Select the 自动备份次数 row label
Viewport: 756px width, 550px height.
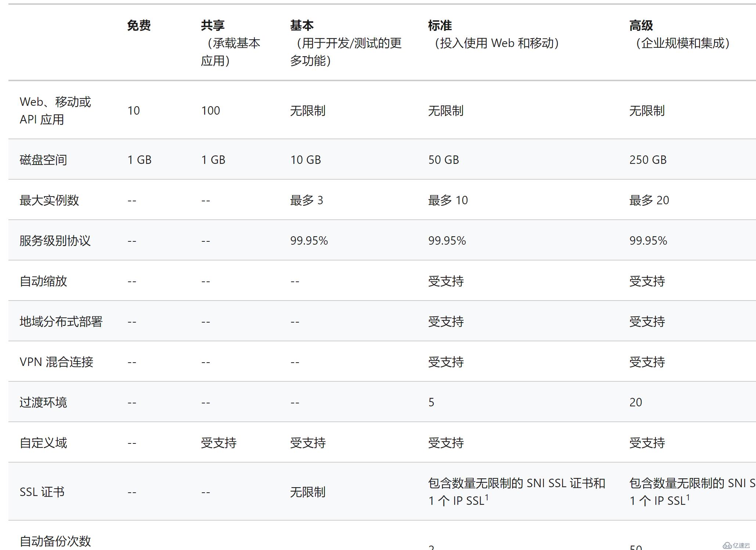point(55,541)
